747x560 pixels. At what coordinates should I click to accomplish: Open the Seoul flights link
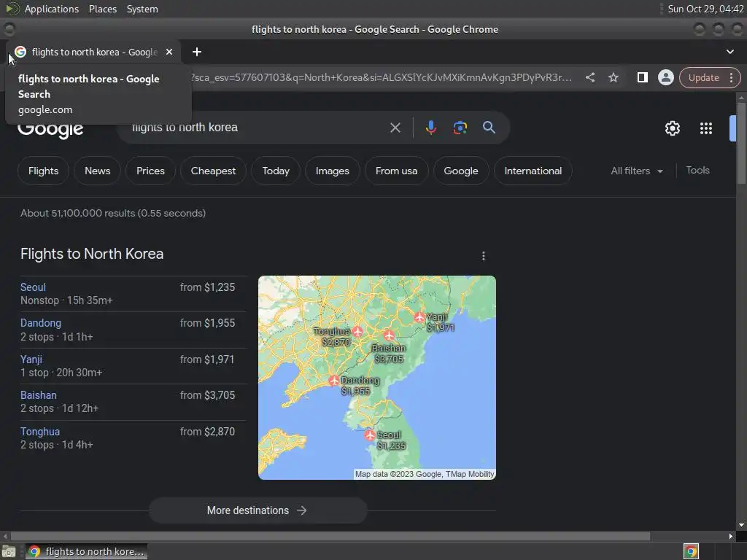tap(33, 287)
